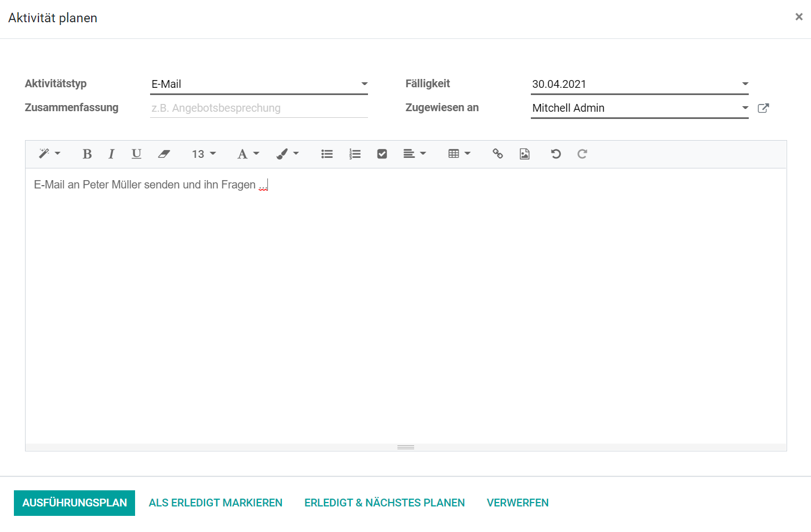Open the font color A dropdown
The width and height of the screenshot is (811, 532).
pos(248,154)
